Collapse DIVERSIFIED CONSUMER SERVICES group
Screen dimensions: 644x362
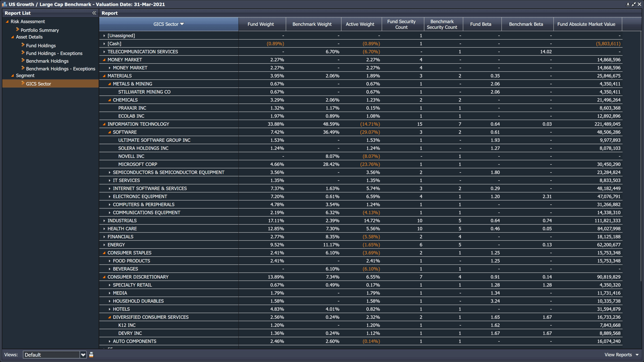click(109, 317)
